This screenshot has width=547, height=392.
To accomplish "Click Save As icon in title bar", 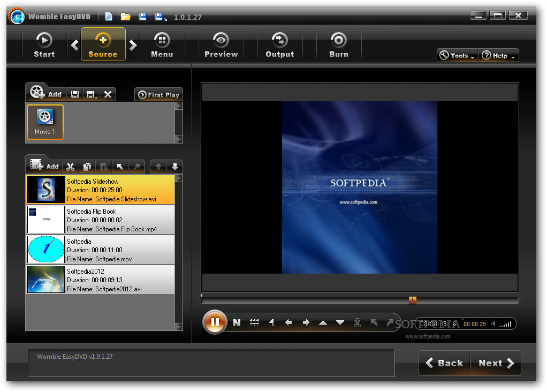I will [161, 17].
